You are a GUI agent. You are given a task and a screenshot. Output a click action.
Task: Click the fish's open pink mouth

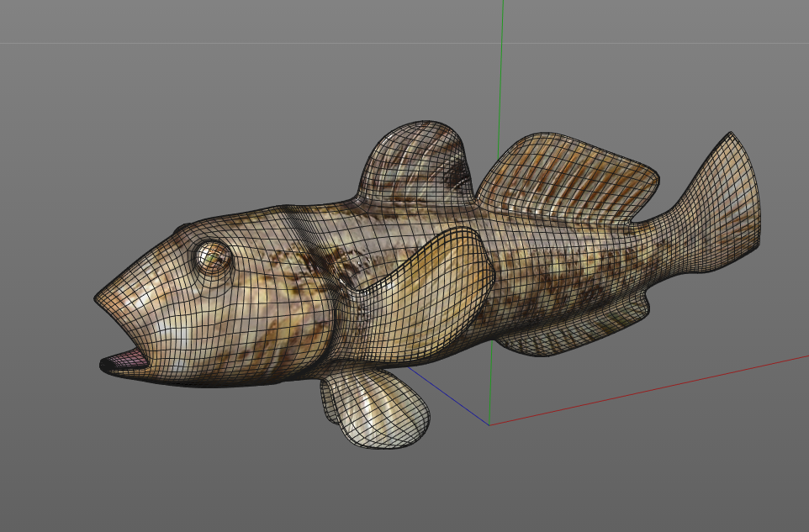[125, 360]
